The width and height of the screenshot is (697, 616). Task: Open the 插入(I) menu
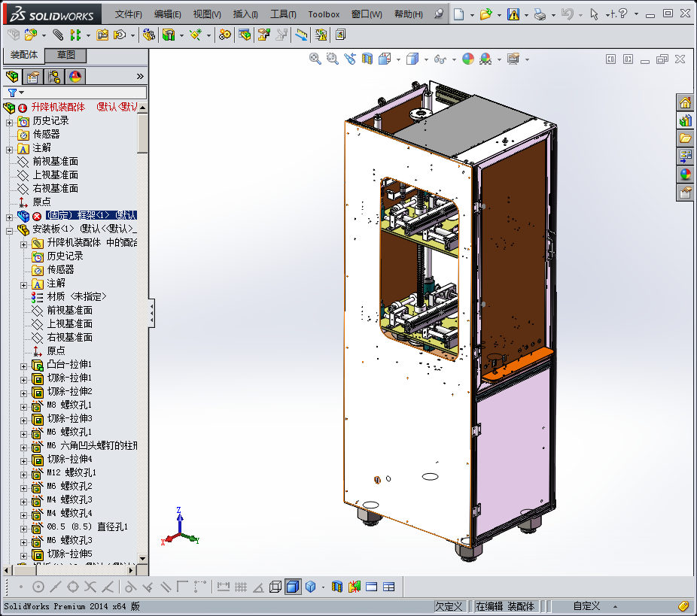coord(245,14)
